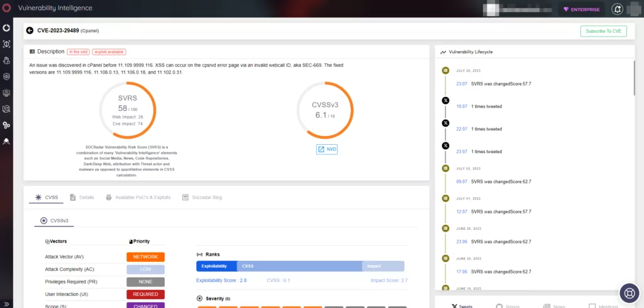Open the alert monitor icon in sidebar
Screen dimensions: 644x308
click(x=6, y=93)
